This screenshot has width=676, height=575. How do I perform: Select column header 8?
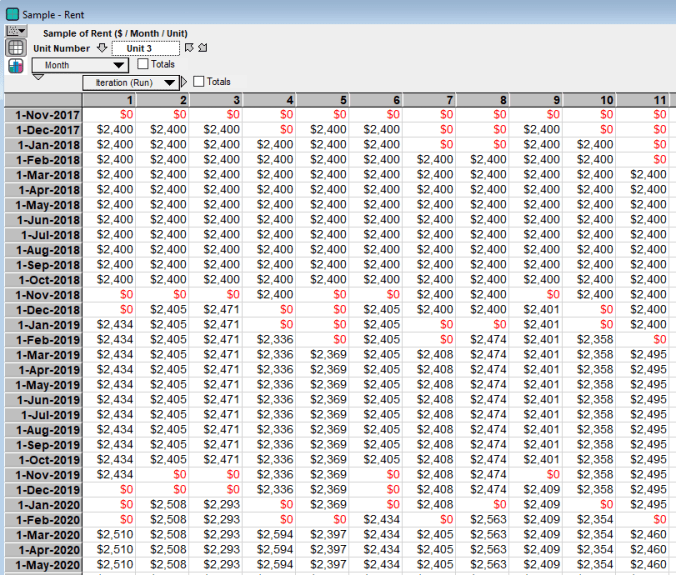click(x=483, y=100)
